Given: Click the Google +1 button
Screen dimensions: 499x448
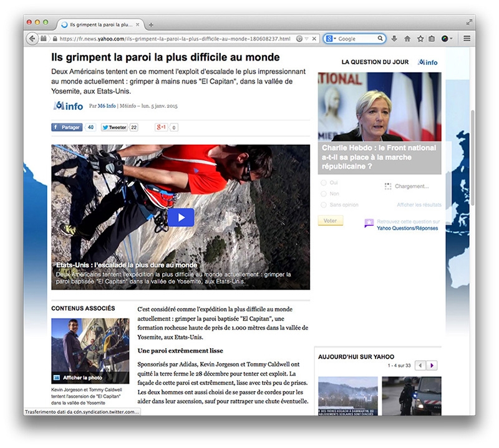Looking at the screenshot, I should coord(161,127).
